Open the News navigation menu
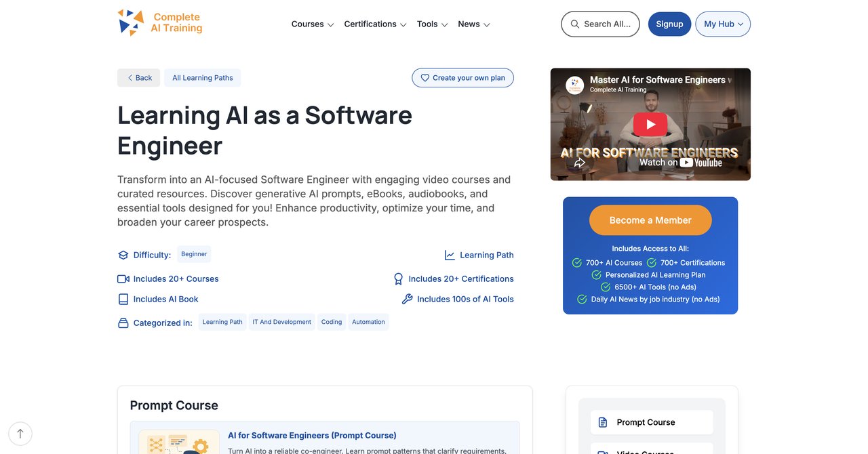This screenshot has width=868, height=454. click(x=474, y=24)
